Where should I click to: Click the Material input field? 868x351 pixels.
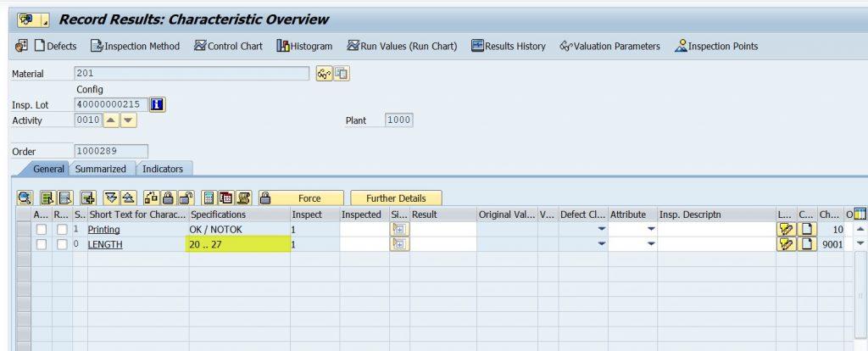[x=192, y=73]
